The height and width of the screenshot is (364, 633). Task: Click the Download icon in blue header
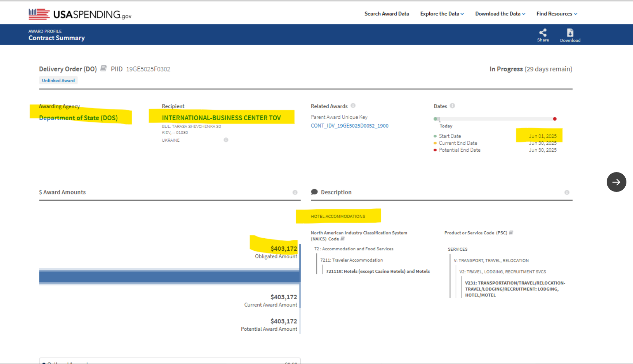(x=570, y=33)
